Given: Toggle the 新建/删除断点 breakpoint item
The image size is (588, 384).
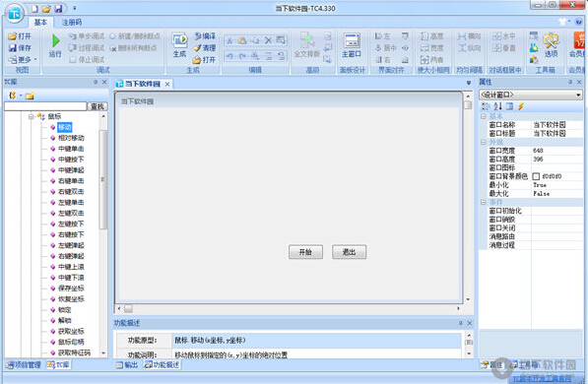Looking at the screenshot, I should 135,36.
